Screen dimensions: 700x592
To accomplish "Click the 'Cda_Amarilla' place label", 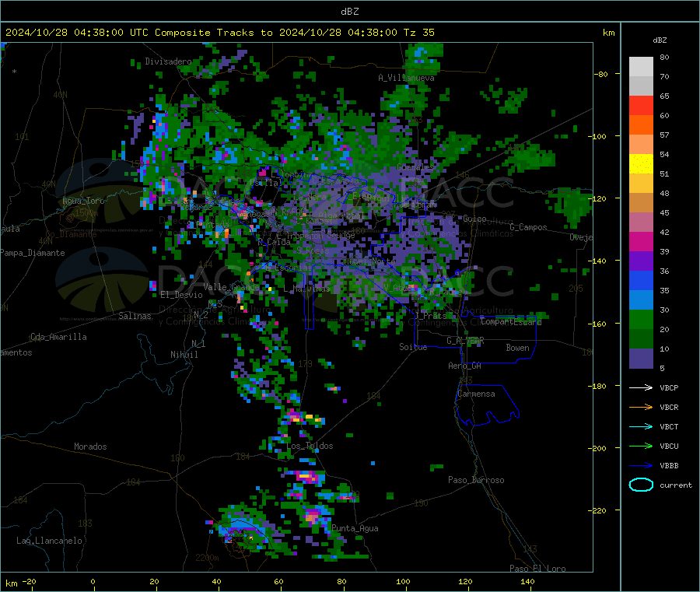I will (x=58, y=337).
